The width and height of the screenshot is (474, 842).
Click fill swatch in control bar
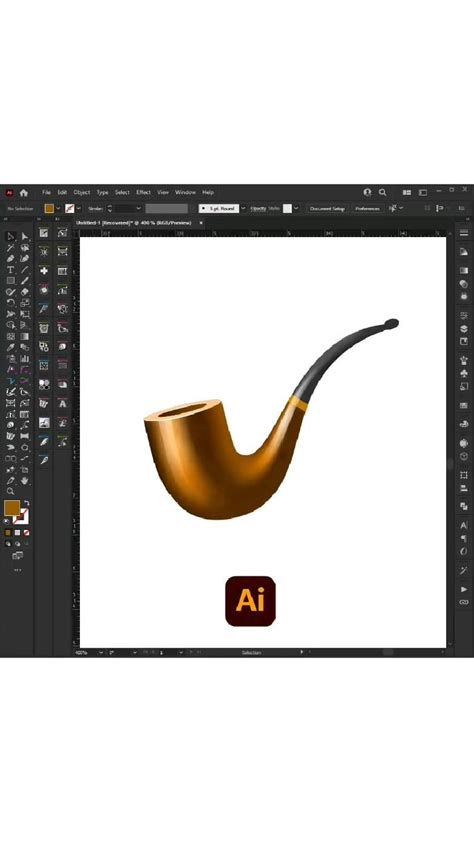click(49, 208)
